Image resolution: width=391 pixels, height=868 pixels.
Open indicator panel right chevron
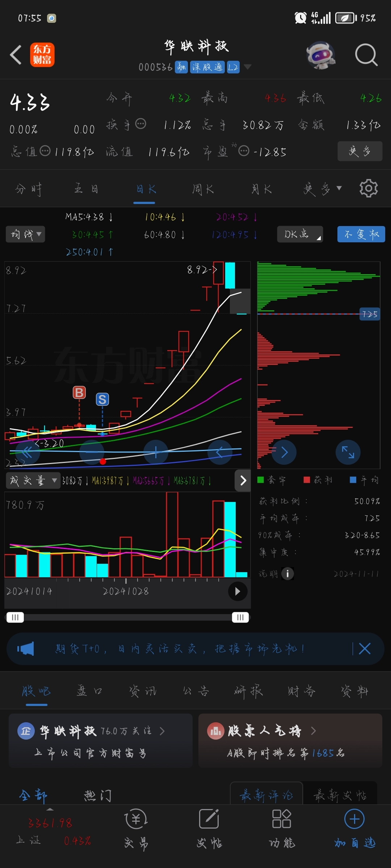(243, 480)
